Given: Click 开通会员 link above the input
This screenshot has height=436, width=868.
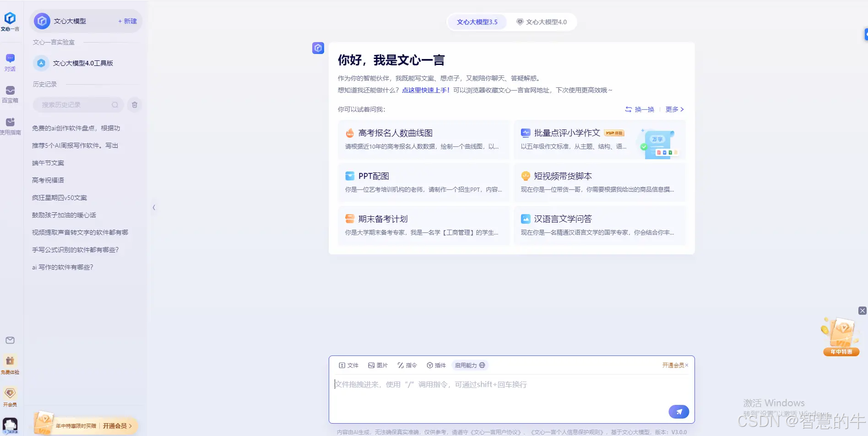Looking at the screenshot, I should point(673,365).
